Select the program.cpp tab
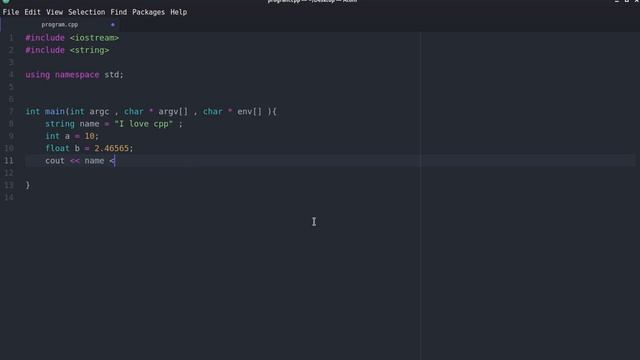640x360 pixels. (60, 24)
